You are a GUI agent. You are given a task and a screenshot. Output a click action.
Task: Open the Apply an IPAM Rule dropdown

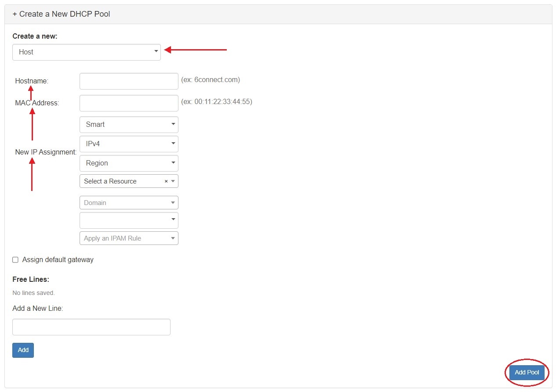pyautogui.click(x=129, y=238)
